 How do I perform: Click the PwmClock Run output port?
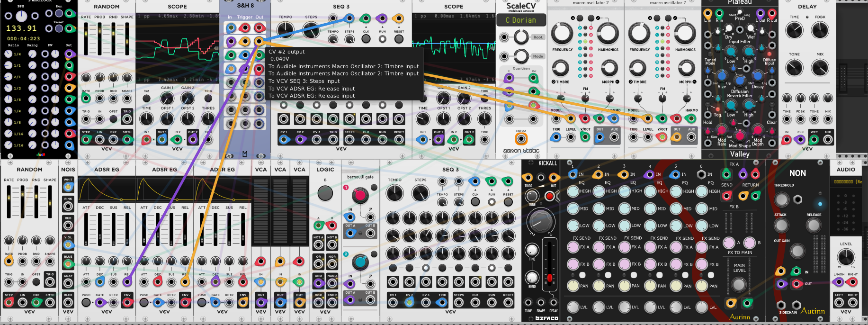coord(70,13)
